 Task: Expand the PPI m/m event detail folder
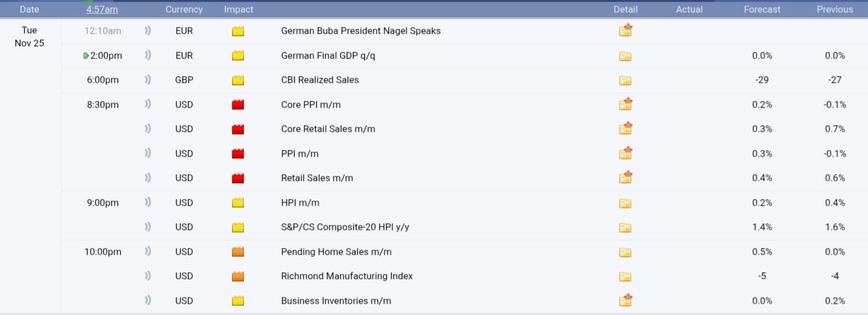(x=625, y=153)
